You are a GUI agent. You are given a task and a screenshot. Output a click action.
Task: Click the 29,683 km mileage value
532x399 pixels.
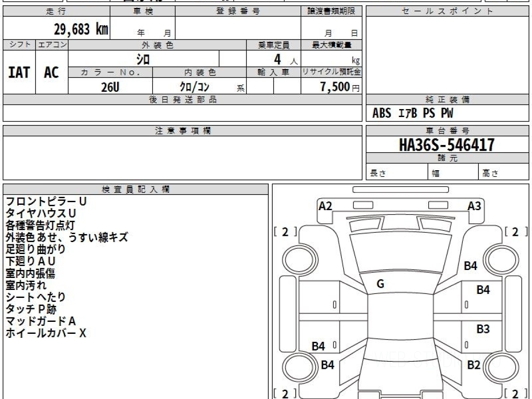81,29
